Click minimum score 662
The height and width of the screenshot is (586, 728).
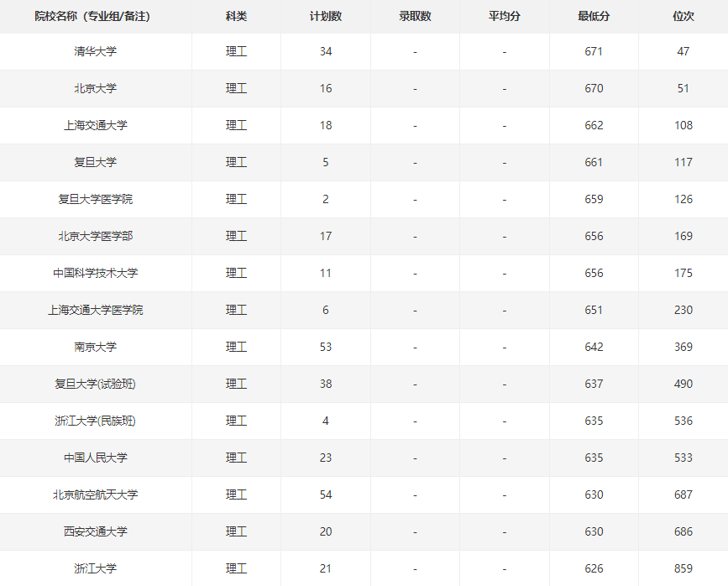click(x=594, y=125)
